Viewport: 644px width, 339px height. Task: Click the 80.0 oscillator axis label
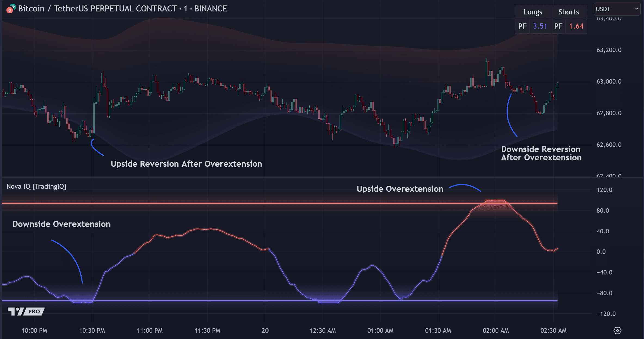[x=603, y=210]
